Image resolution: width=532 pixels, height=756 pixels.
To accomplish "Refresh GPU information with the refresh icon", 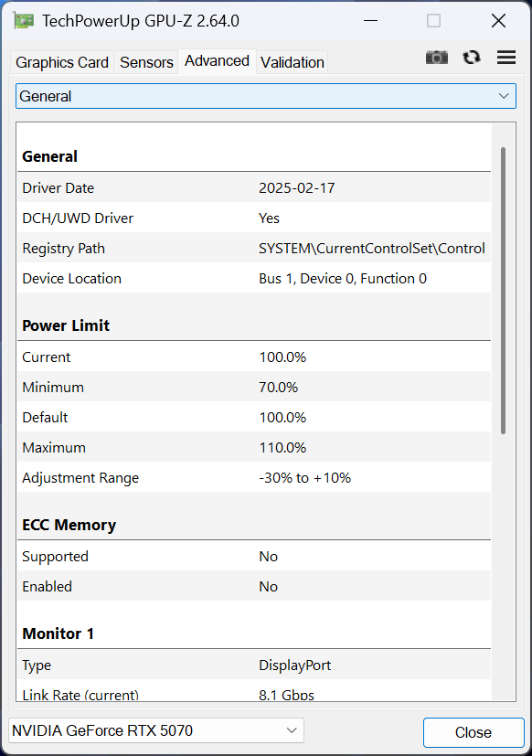I will (x=472, y=57).
